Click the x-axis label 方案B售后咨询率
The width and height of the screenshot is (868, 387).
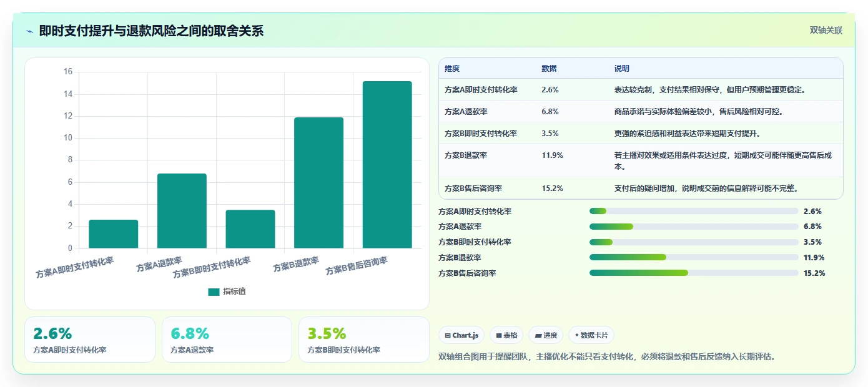coord(357,267)
